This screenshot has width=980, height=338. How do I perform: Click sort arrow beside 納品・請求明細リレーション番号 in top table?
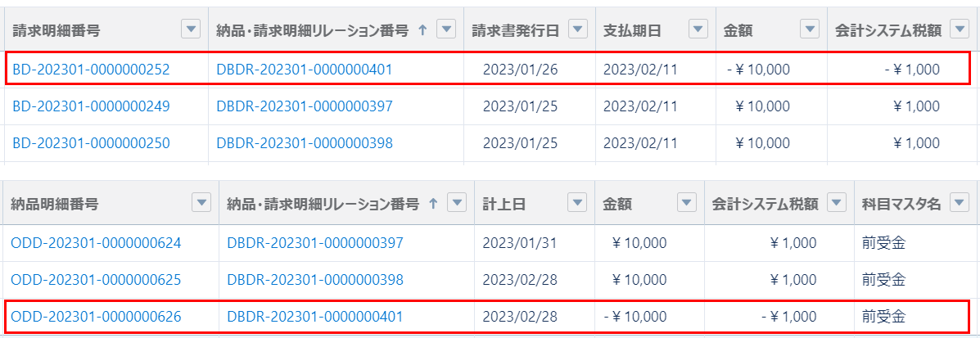tap(422, 29)
